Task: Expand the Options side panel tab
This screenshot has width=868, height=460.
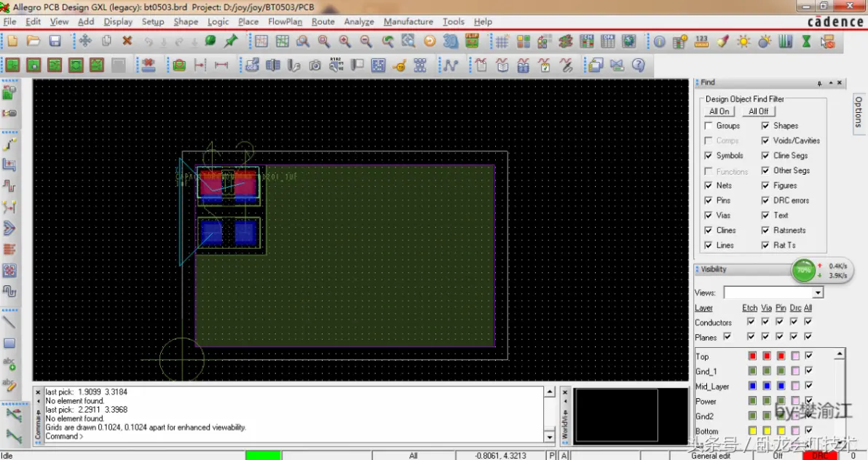Action: click(859, 112)
